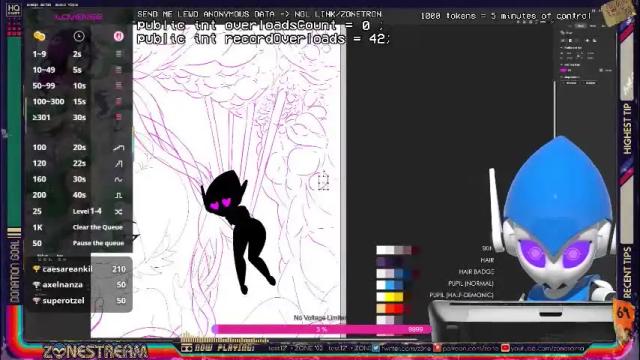640x360 pixels.
Task: Switch to highlighted tab in properties panel
Action: tap(580, 26)
